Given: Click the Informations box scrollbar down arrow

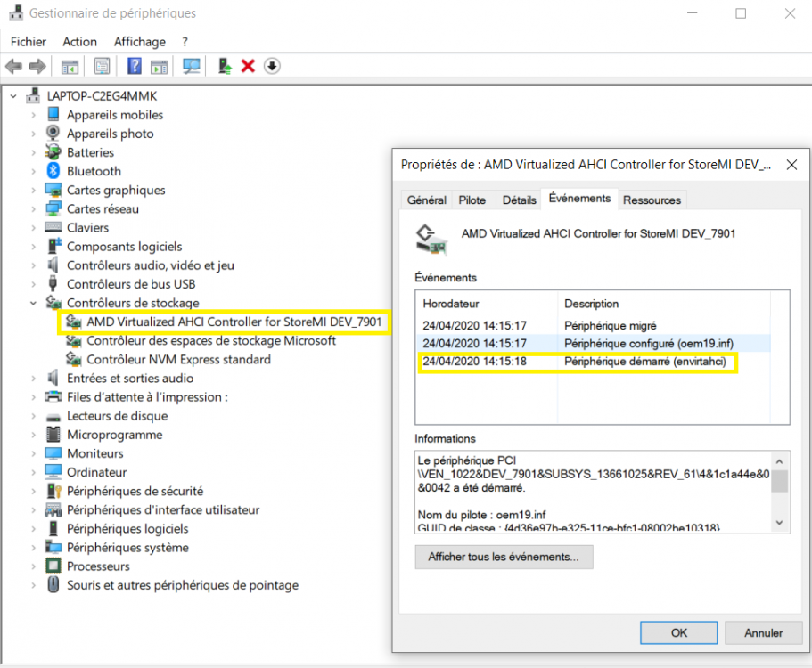Looking at the screenshot, I should pos(779,524).
